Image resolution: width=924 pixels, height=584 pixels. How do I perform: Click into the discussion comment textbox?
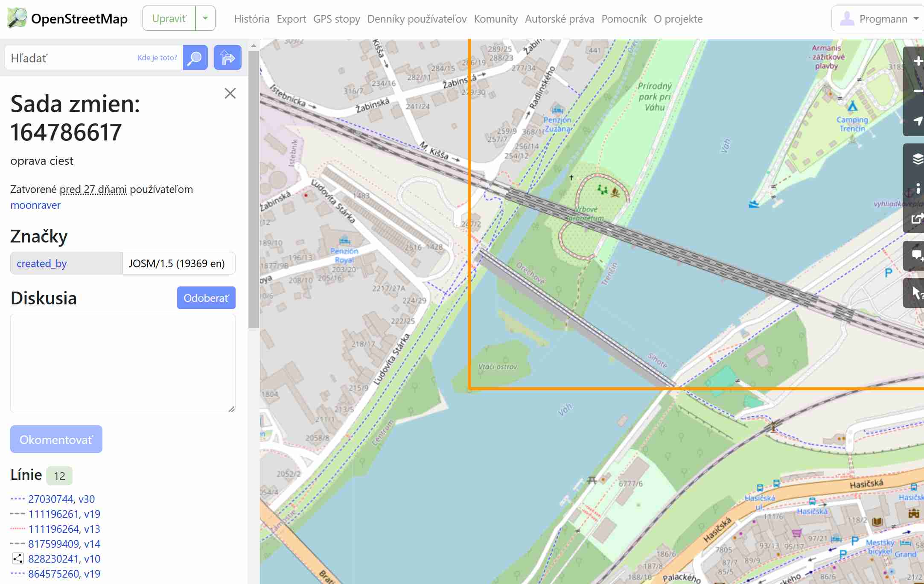click(x=123, y=363)
